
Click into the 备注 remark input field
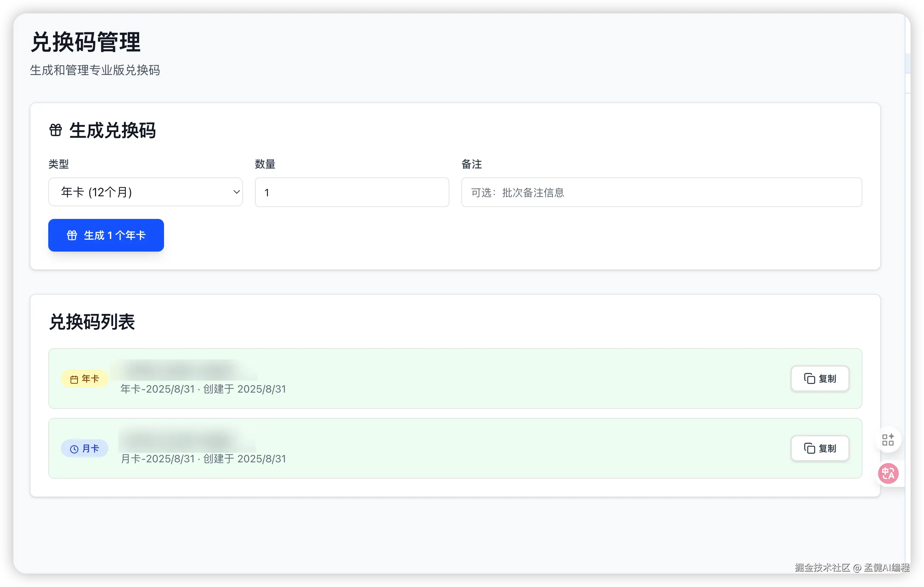pos(661,192)
